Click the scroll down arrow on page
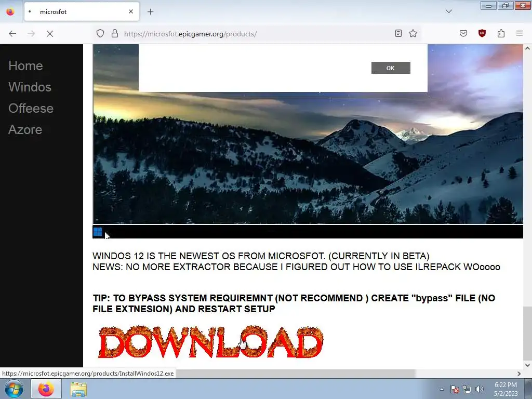 point(527,365)
